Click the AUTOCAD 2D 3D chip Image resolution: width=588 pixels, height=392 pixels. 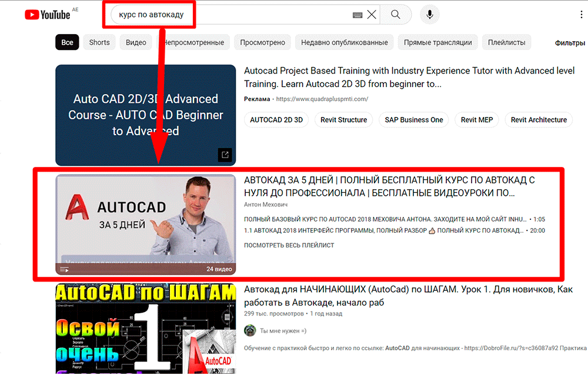[276, 120]
